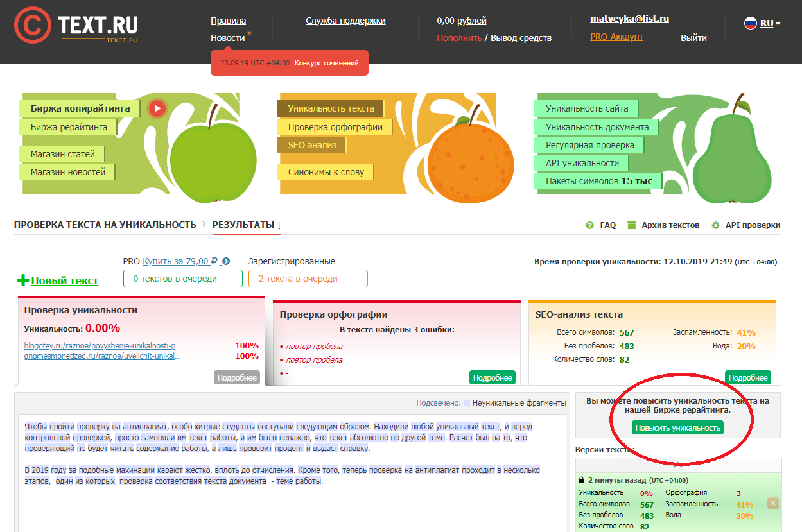Viewport: 802px width, 532px height.
Task: Open Уникальность сайта menu item
Action: click(x=587, y=108)
